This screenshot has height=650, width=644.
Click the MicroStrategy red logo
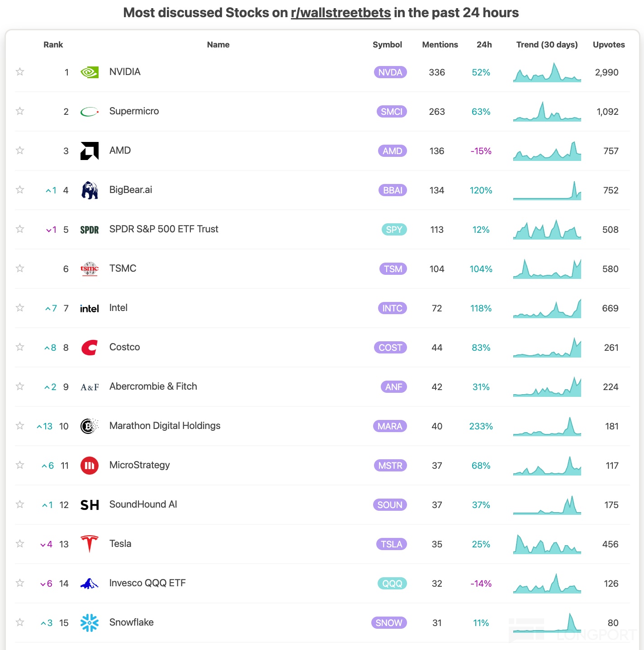[90, 466]
